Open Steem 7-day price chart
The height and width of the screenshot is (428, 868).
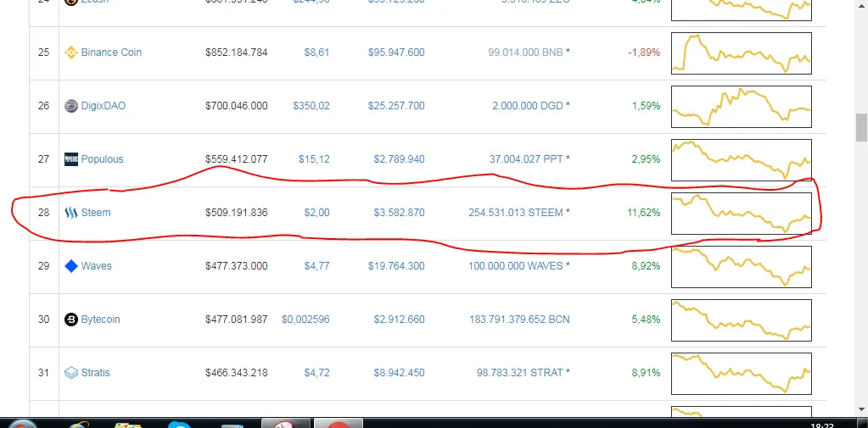tap(742, 214)
